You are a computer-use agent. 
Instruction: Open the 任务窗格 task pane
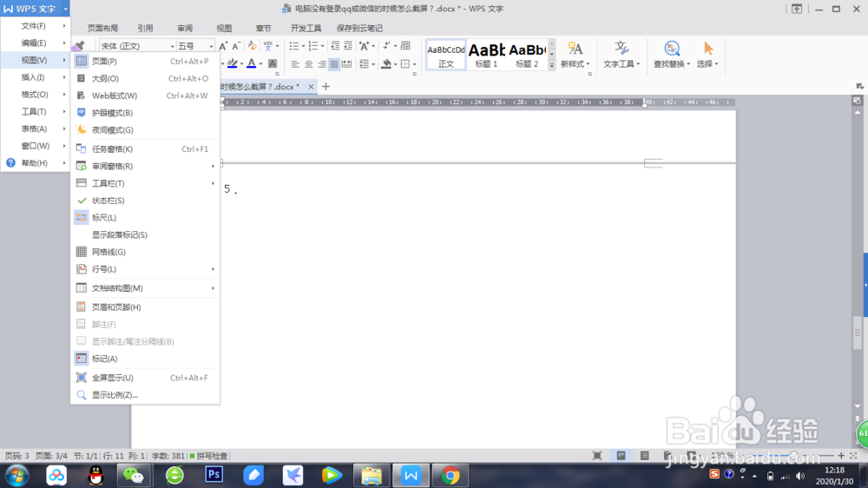click(x=145, y=148)
